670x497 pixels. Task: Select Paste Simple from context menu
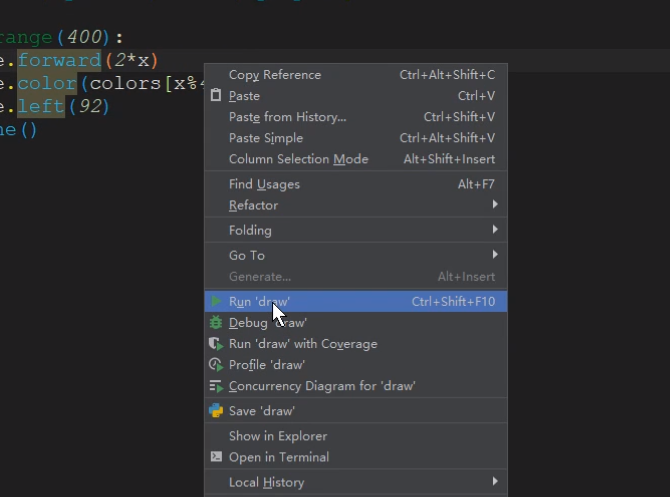266,138
